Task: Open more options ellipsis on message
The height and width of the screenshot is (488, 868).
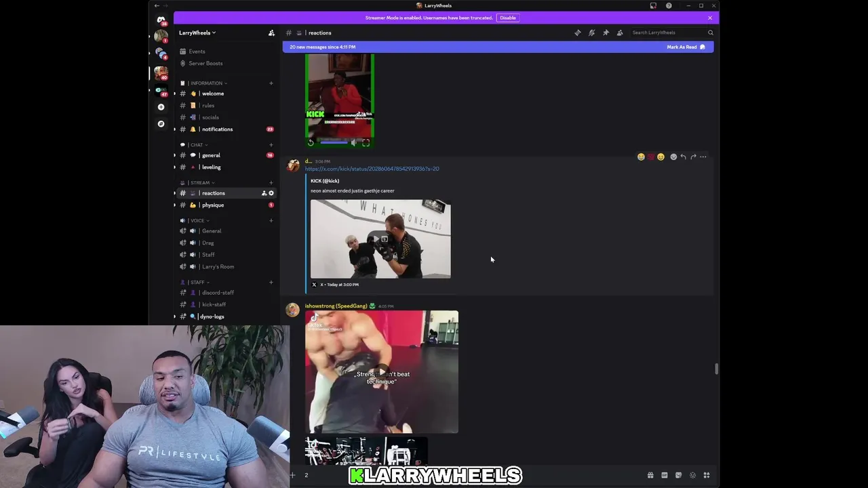Action: pyautogui.click(x=703, y=157)
